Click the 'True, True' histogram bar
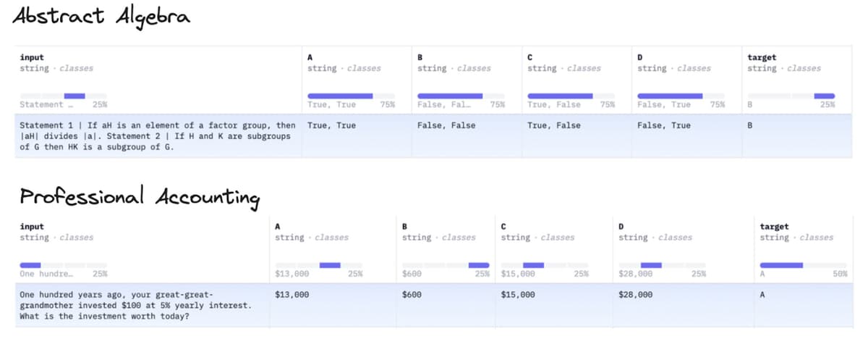The width and height of the screenshot is (868, 339). tap(340, 96)
